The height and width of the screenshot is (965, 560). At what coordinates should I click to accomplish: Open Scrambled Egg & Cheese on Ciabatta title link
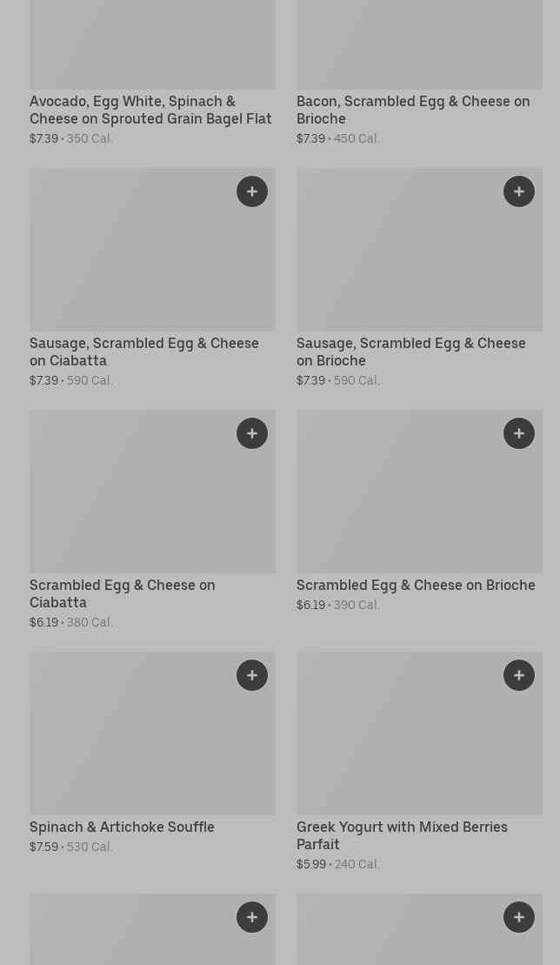click(122, 593)
